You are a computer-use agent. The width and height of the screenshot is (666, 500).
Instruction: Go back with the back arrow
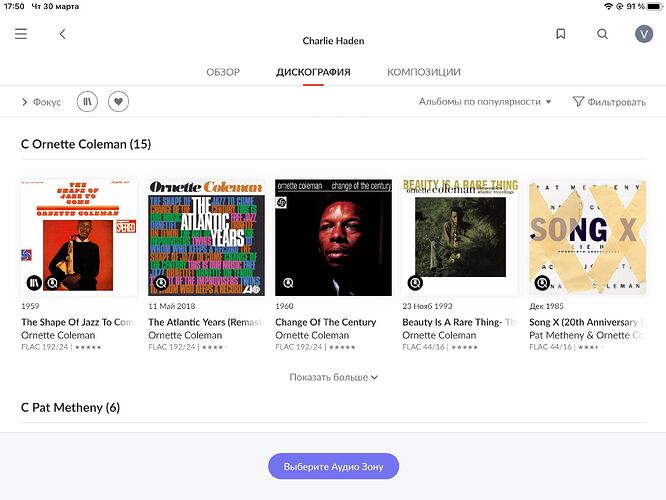click(62, 34)
